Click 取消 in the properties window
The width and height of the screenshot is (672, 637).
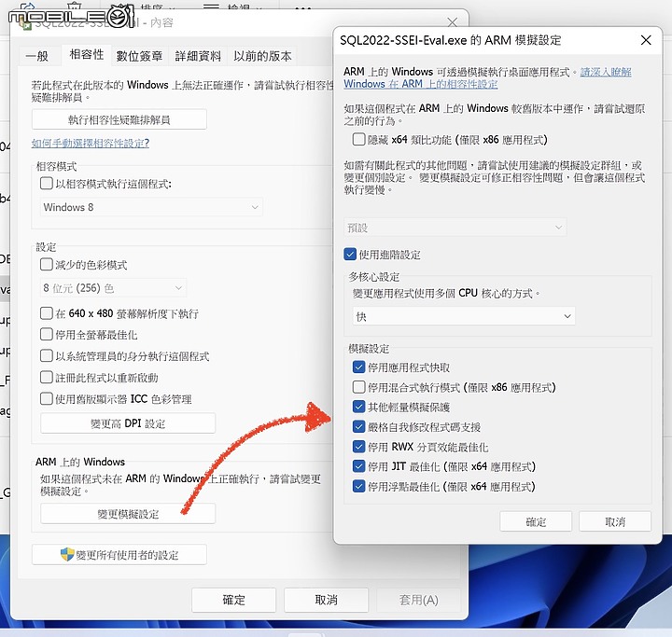click(326, 600)
